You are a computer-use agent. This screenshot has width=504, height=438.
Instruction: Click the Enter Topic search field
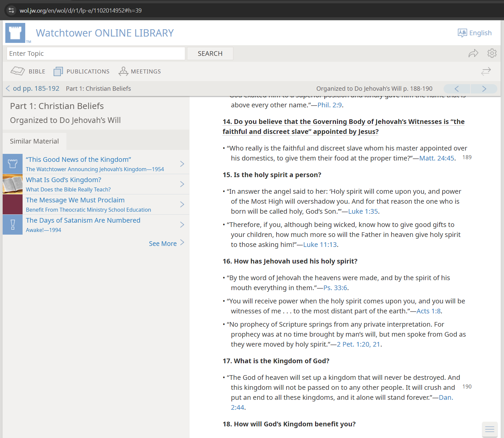pyautogui.click(x=96, y=54)
